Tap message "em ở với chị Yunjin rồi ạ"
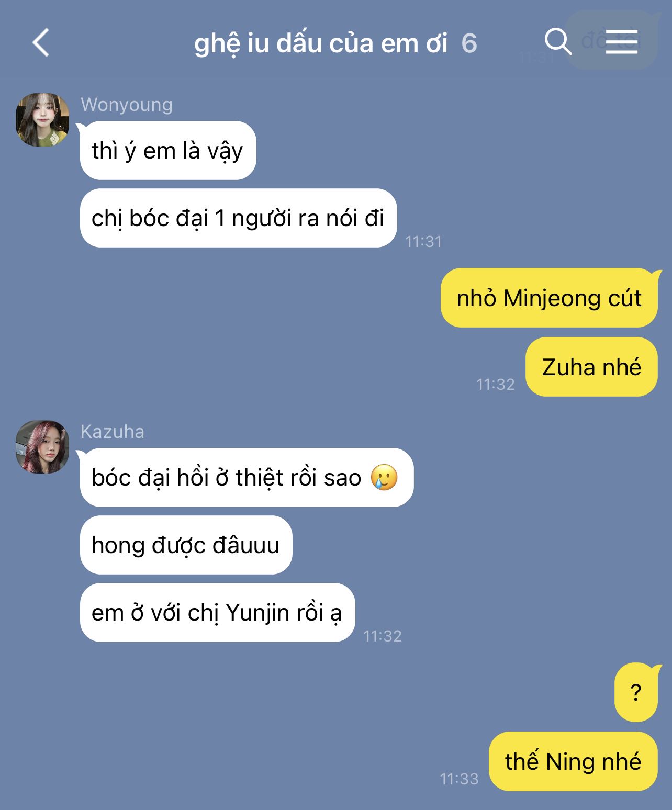This screenshot has width=672, height=810. (x=218, y=613)
